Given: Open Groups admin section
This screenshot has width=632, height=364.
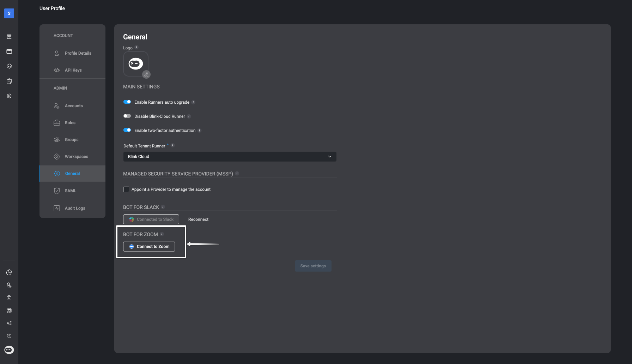Looking at the screenshot, I should tap(72, 140).
